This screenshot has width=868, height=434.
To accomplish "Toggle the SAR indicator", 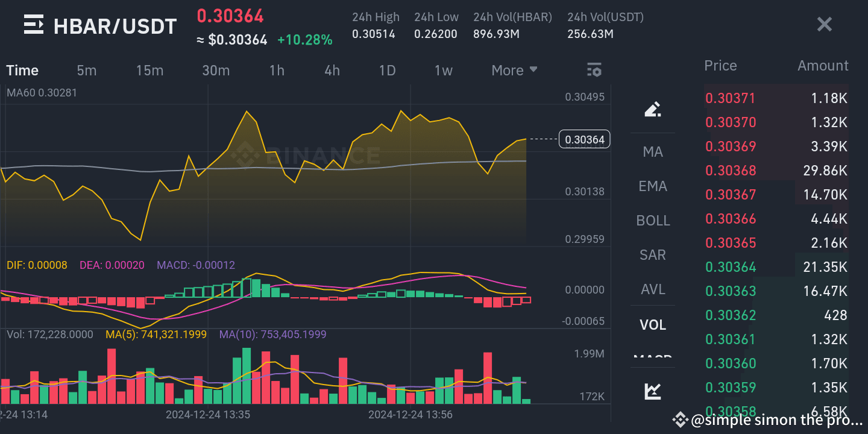I will [653, 255].
